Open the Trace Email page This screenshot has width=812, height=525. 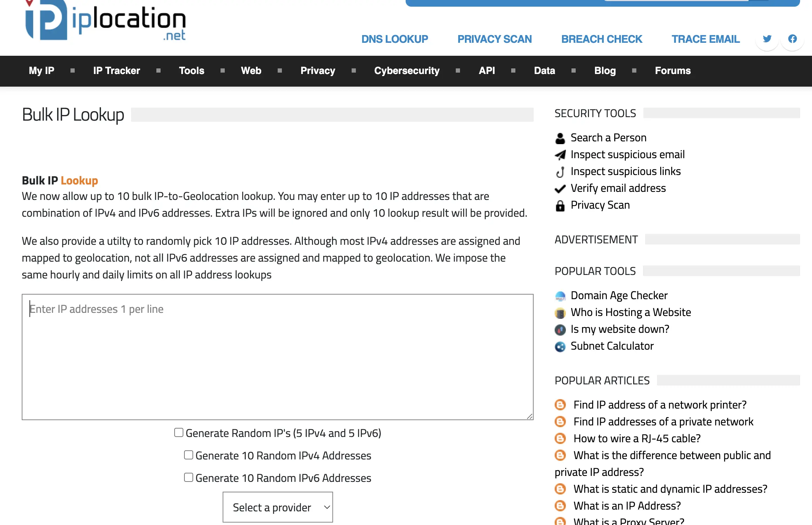click(x=705, y=39)
